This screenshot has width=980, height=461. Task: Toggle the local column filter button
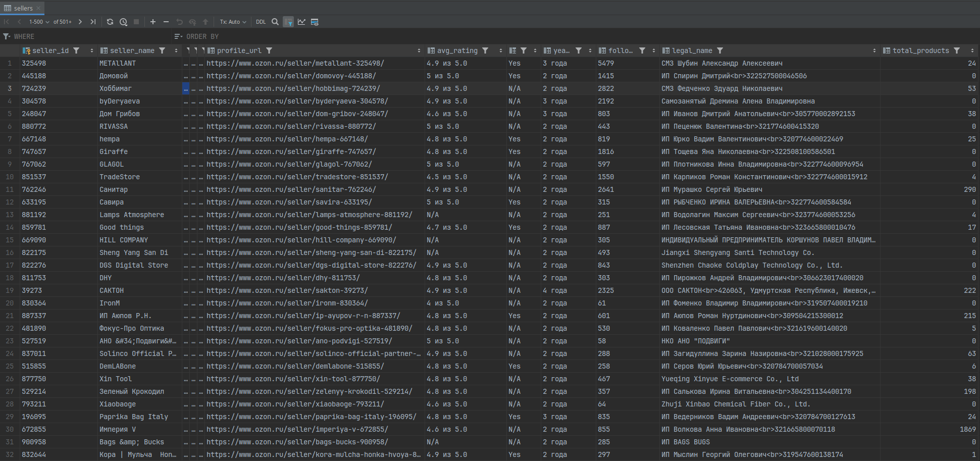[288, 22]
